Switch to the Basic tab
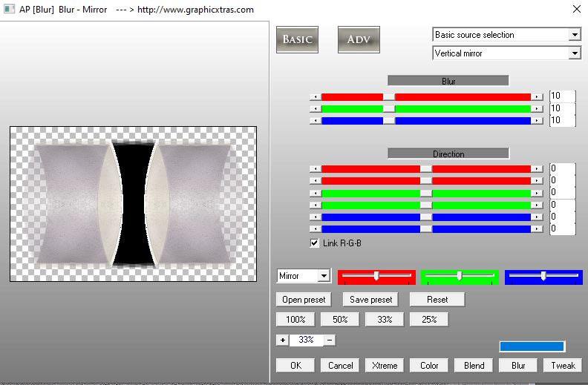 298,39
